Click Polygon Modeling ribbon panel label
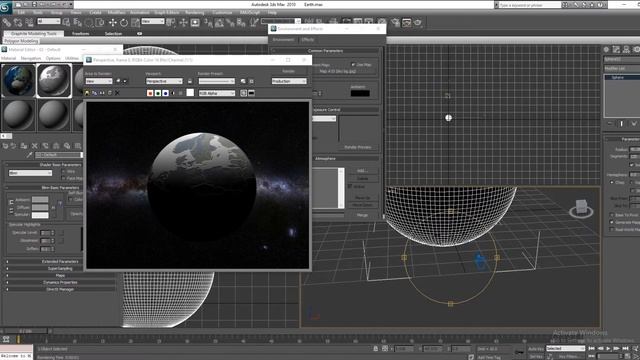This screenshot has height=360, width=640. point(21,41)
